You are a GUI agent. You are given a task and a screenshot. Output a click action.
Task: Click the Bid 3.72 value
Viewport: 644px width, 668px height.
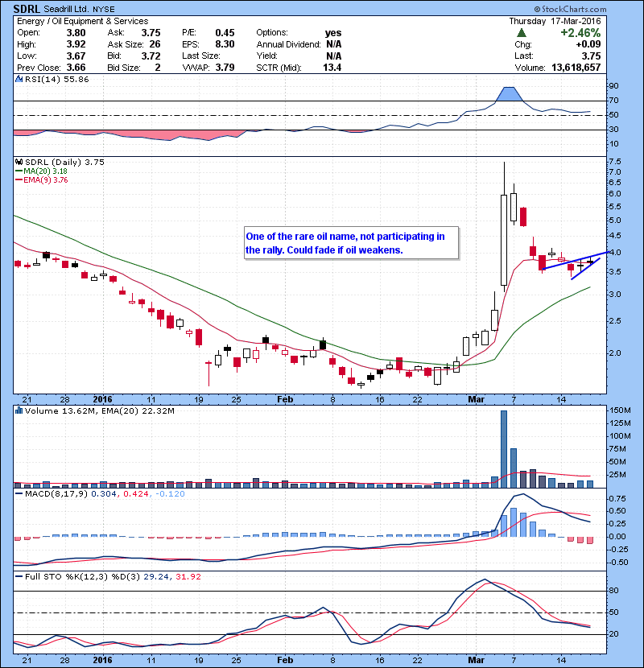tap(151, 56)
